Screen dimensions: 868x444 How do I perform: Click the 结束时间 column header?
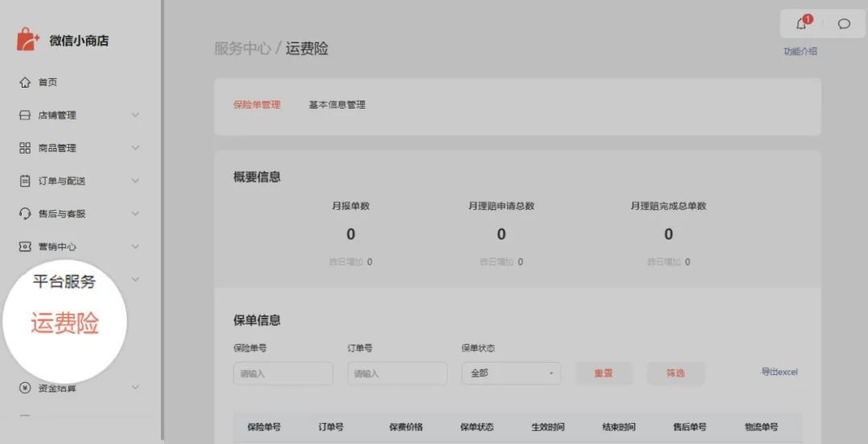pyautogui.click(x=619, y=427)
